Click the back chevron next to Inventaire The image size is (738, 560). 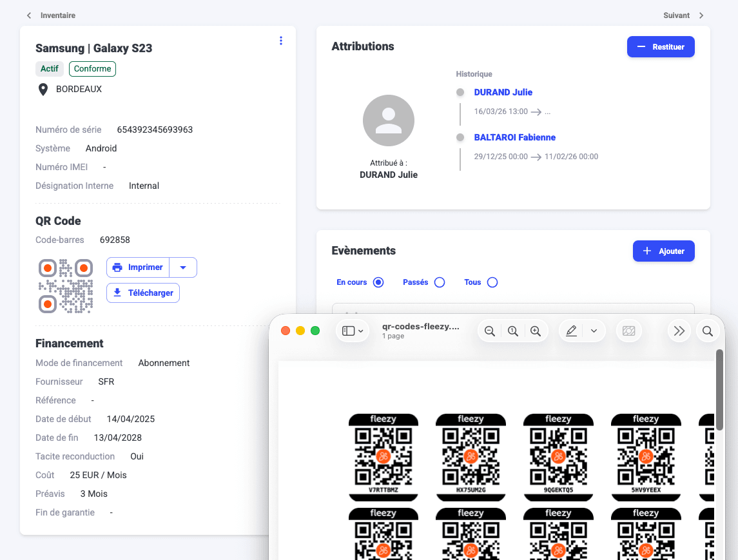point(29,15)
